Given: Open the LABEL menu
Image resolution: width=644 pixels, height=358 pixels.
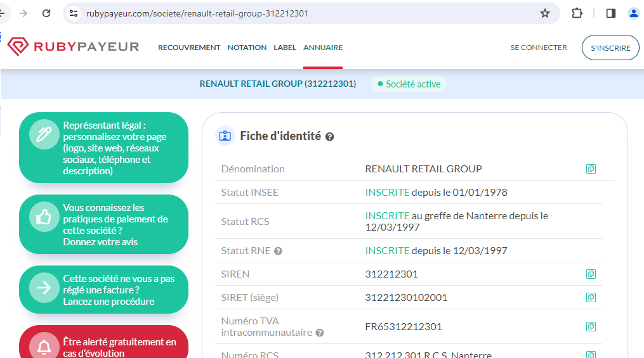Looking at the screenshot, I should click(x=285, y=47).
